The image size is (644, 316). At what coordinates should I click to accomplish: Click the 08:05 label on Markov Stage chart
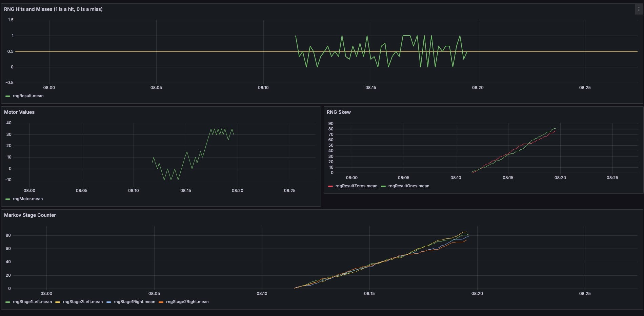coord(154,294)
